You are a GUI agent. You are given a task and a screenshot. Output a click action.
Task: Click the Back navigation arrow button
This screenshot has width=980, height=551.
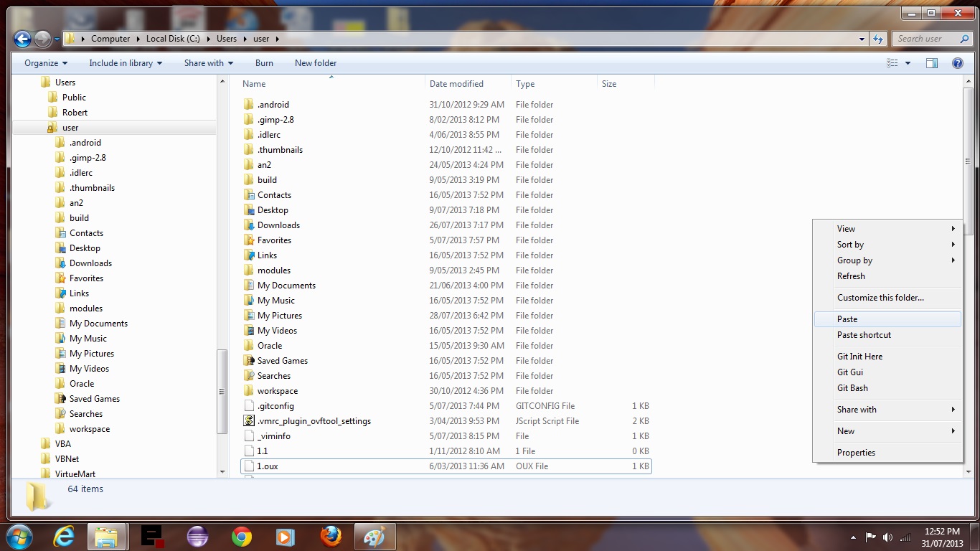22,39
